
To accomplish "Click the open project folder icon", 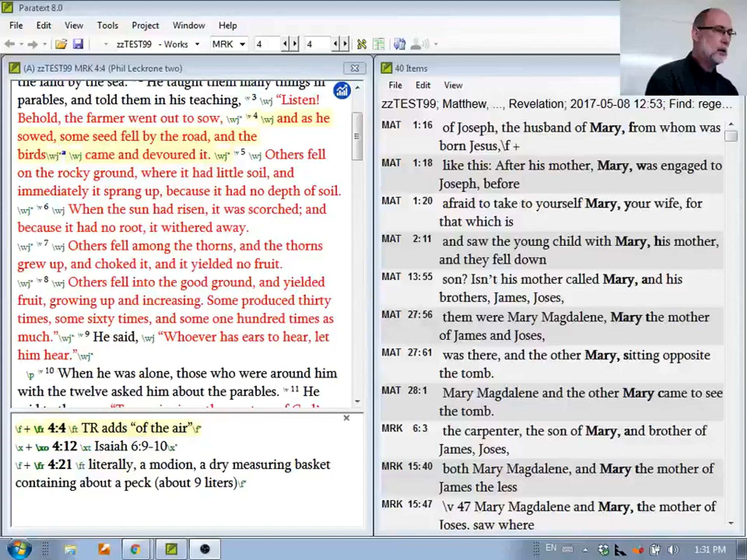I will click(61, 44).
